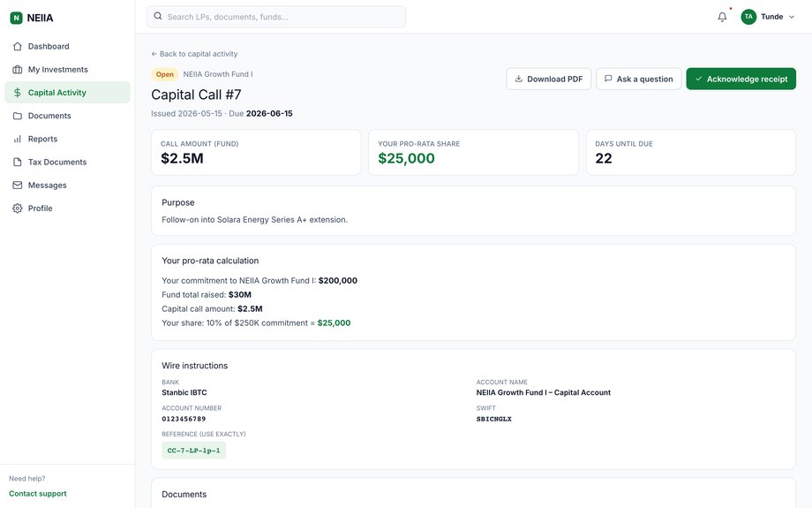
Task: Open the Reports section
Action: (67, 139)
